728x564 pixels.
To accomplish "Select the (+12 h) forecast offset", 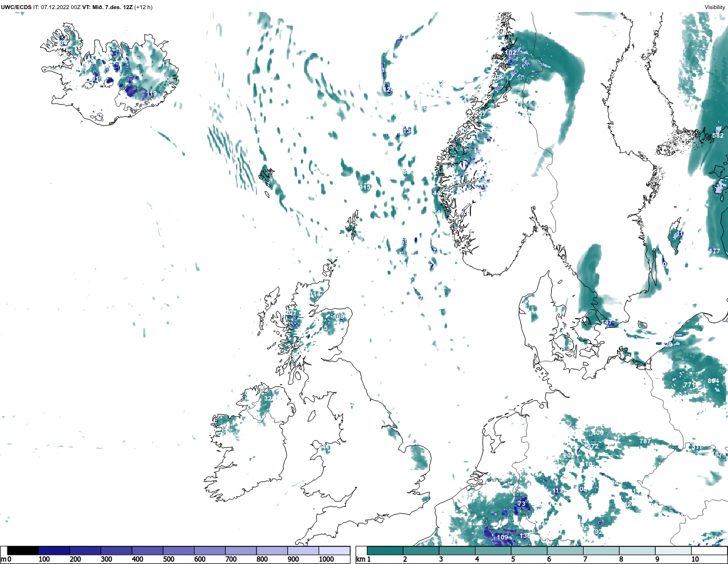I will point(143,7).
